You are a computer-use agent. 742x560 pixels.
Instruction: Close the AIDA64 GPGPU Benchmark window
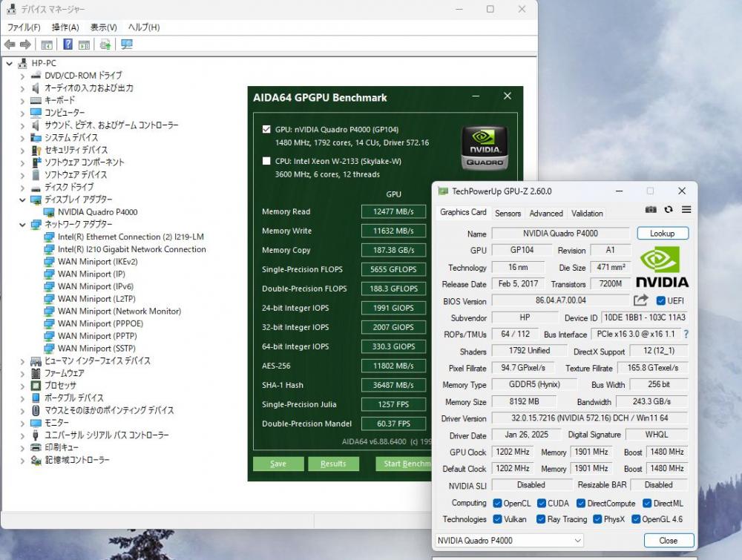tap(508, 96)
